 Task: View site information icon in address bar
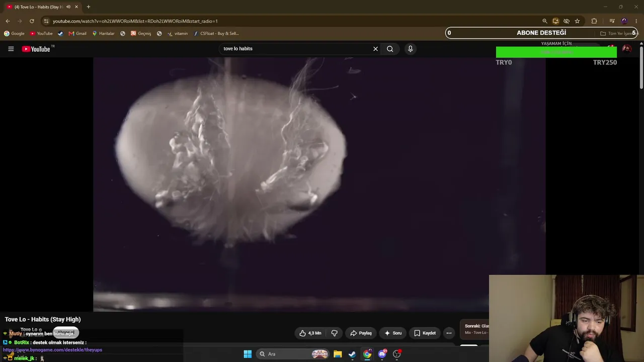pos(46,21)
